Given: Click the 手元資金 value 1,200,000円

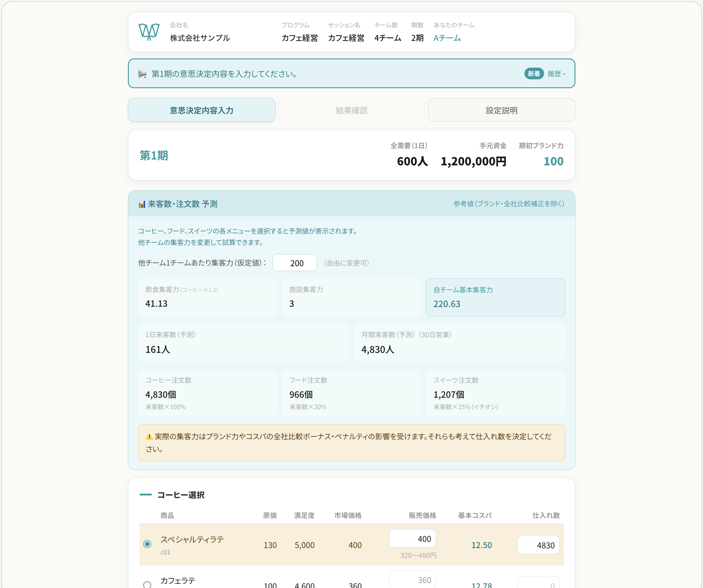Looking at the screenshot, I should pos(473,161).
